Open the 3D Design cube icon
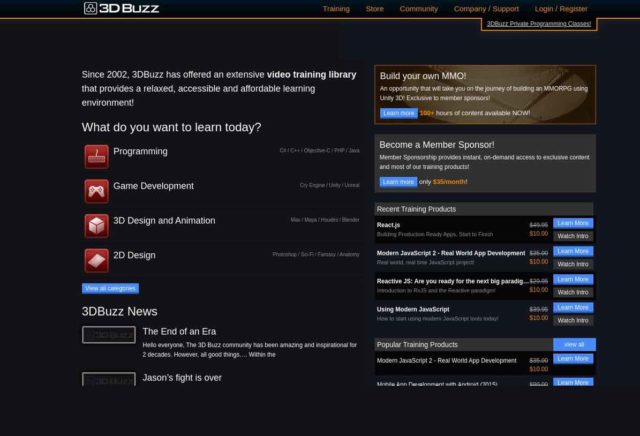 (96, 226)
